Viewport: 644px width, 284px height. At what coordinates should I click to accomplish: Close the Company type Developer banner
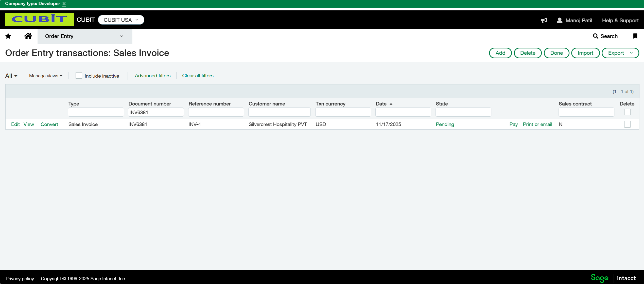[64, 4]
